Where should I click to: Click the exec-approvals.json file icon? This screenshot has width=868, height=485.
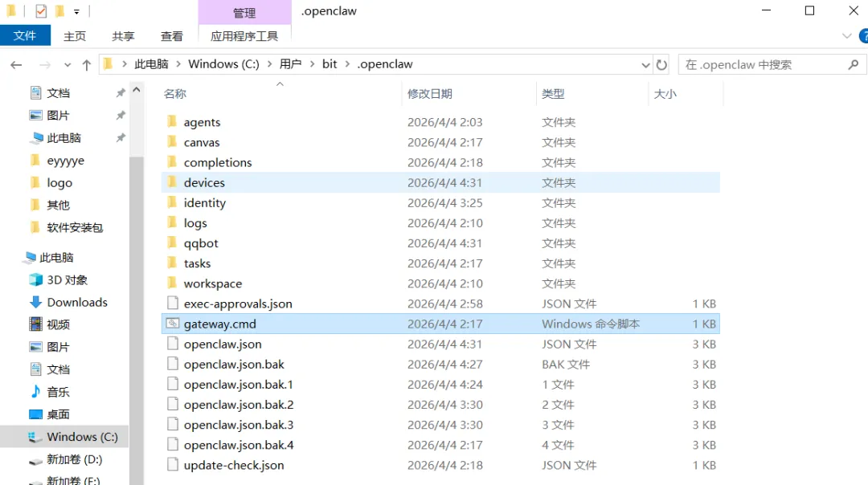(173, 303)
